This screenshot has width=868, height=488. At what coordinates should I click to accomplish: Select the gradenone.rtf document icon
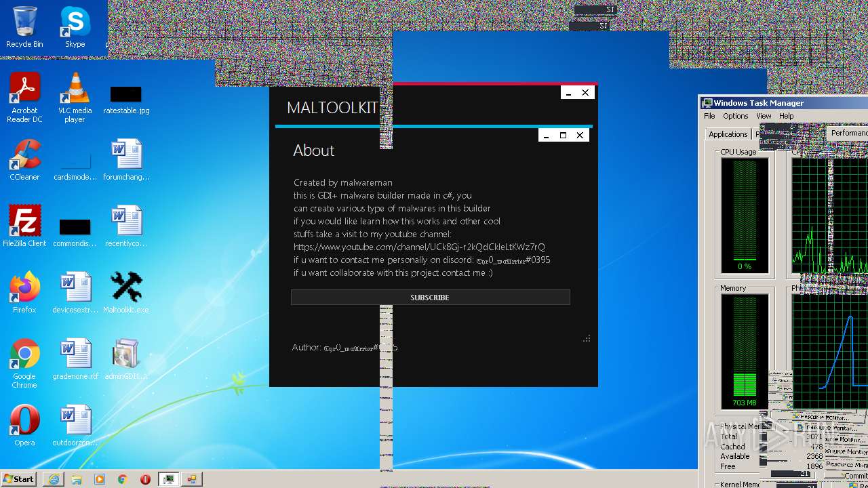pos(75,359)
